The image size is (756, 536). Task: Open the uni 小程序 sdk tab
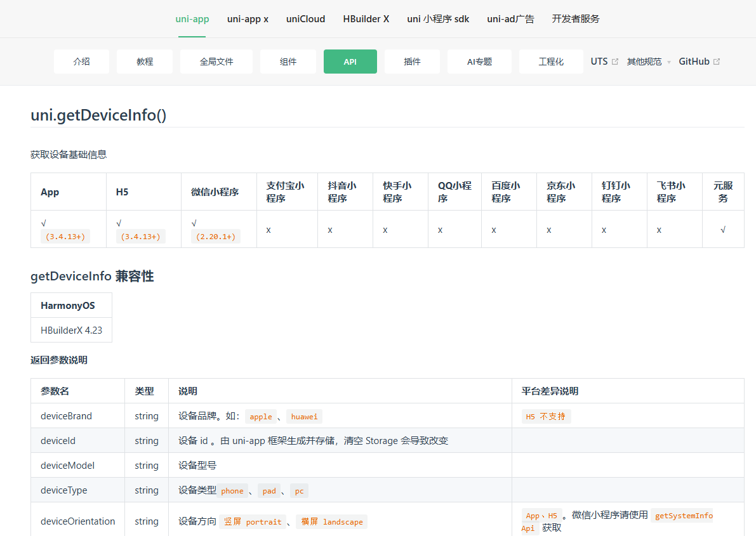coord(438,19)
